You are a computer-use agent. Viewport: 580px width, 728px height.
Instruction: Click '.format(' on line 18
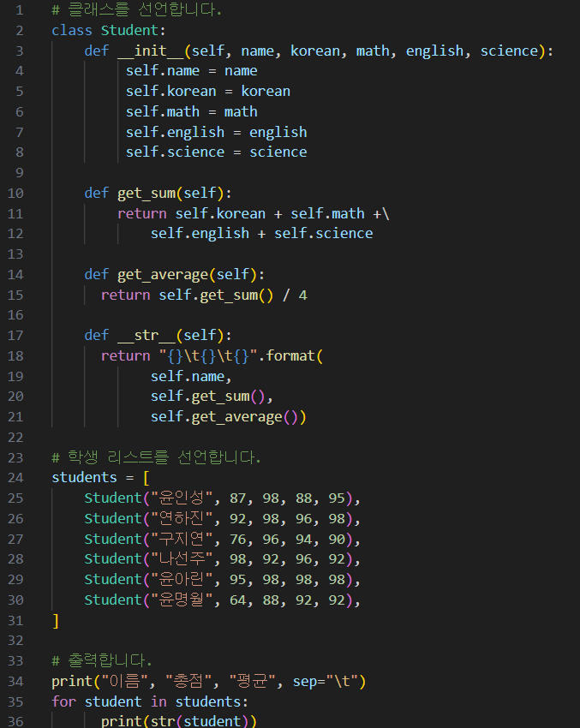pyautogui.click(x=290, y=355)
